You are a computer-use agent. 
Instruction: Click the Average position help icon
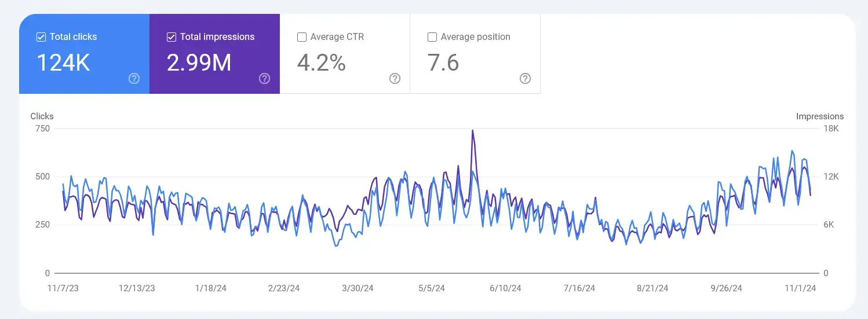pyautogui.click(x=525, y=79)
